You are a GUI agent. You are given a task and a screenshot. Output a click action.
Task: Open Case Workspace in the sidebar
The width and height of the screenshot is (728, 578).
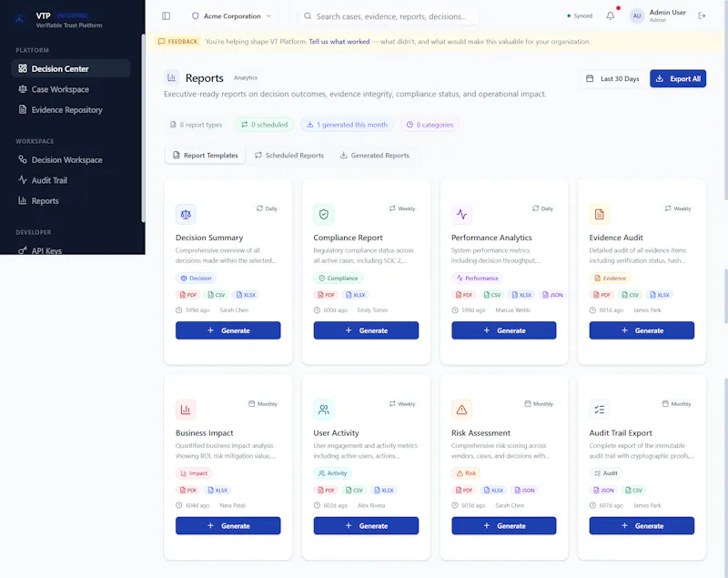point(71,89)
